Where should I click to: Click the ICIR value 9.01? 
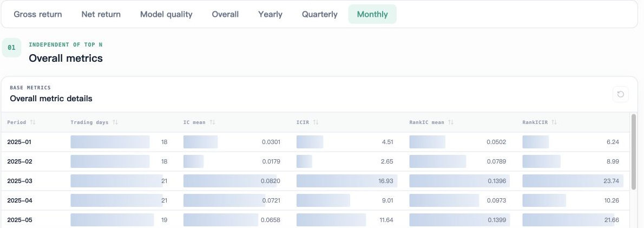(x=387, y=200)
